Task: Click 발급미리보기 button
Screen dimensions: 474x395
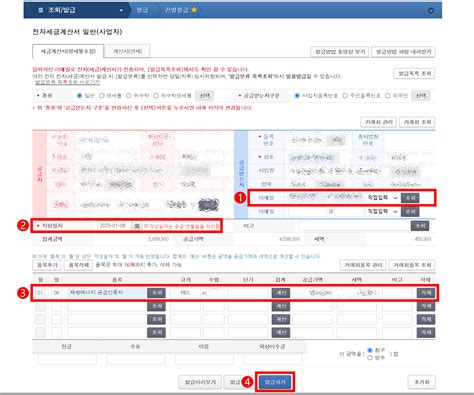Action: click(x=201, y=382)
